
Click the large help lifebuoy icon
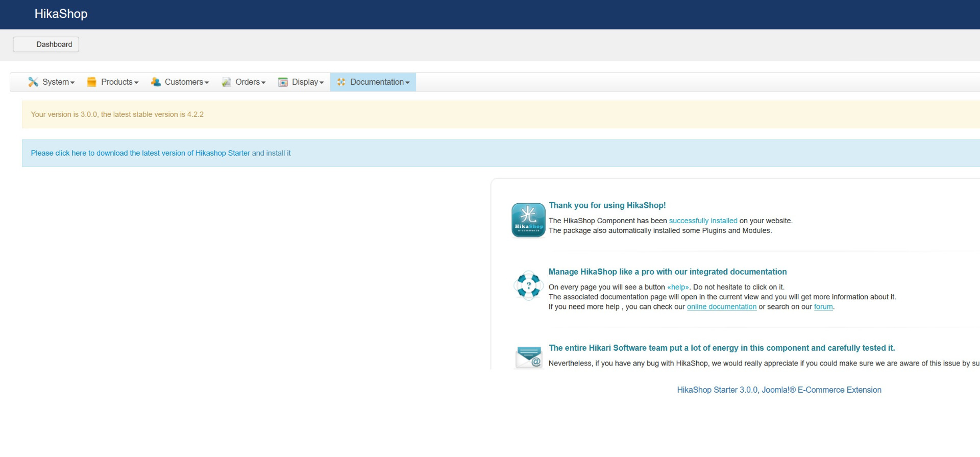(x=528, y=285)
